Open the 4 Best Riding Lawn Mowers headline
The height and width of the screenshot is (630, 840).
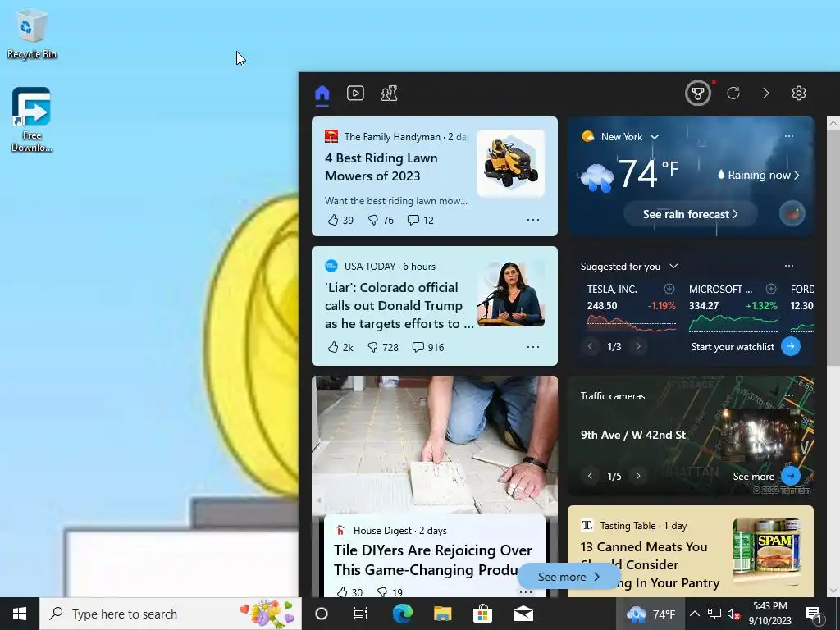click(381, 167)
